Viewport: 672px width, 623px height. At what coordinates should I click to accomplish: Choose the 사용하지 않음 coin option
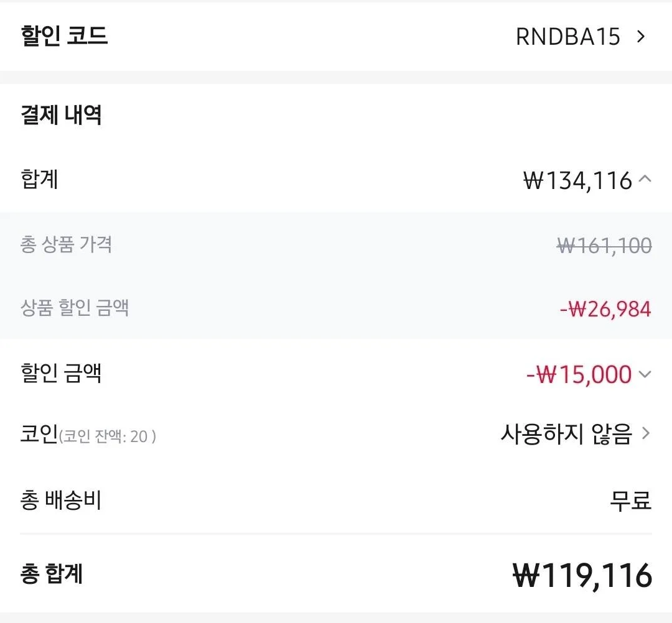pyautogui.click(x=567, y=434)
